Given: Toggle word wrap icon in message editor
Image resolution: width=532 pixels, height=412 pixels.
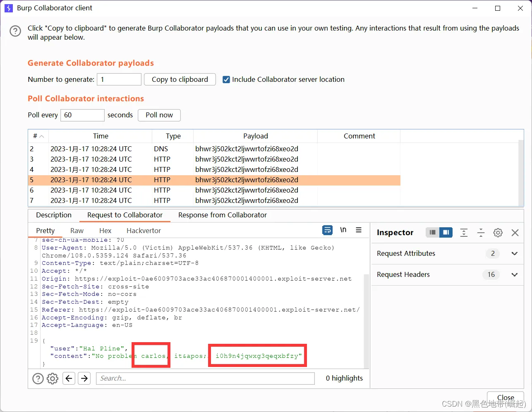Looking at the screenshot, I should tap(327, 230).
